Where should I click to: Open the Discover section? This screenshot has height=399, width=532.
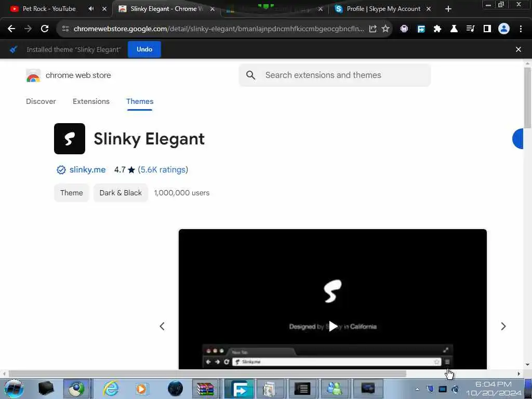41,101
